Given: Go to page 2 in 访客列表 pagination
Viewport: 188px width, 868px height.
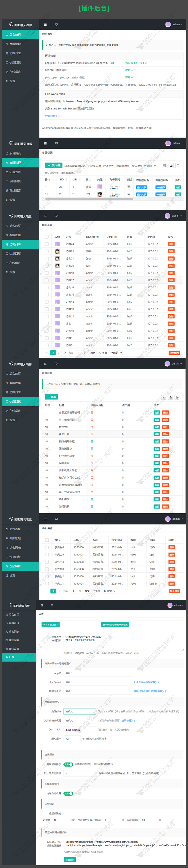Looking at the screenshot, I should tap(59, 353).
